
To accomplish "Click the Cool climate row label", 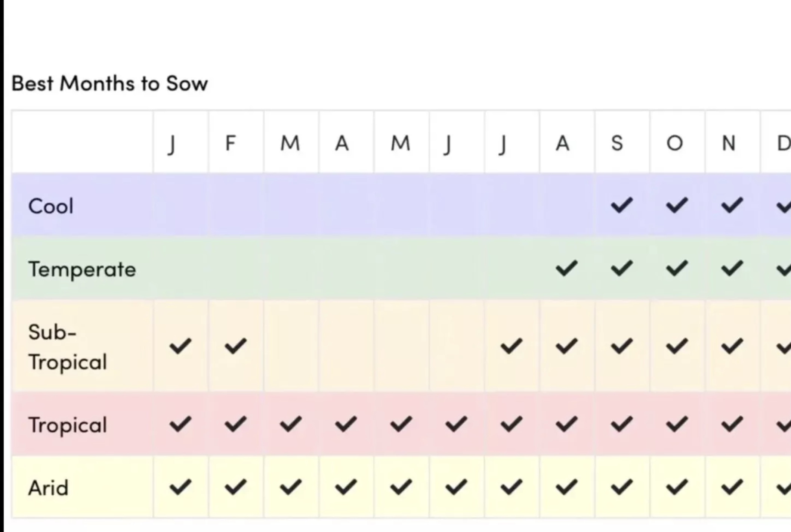I will pyautogui.click(x=51, y=206).
